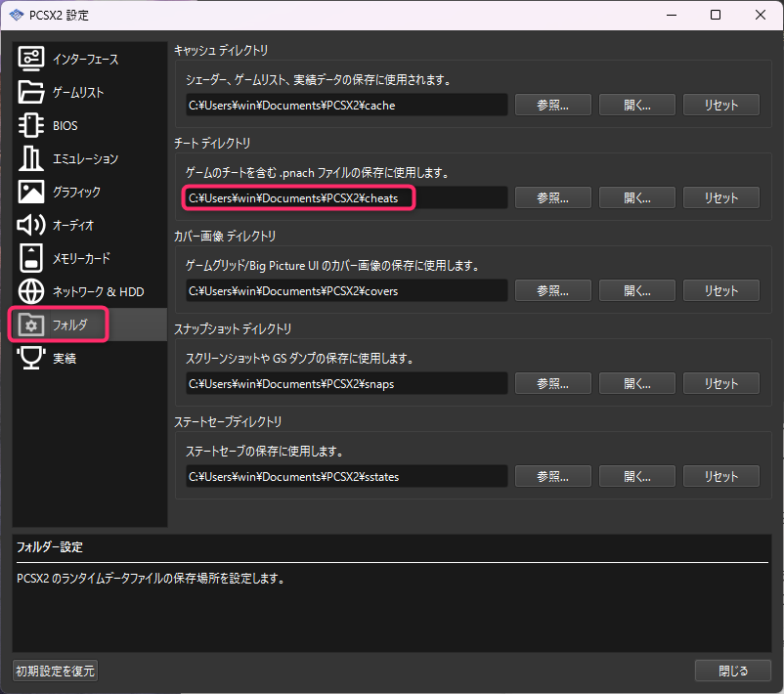This screenshot has height=694, width=784.
Task: Click the スナップショット ディレクトリ heading
Action: tap(233, 328)
